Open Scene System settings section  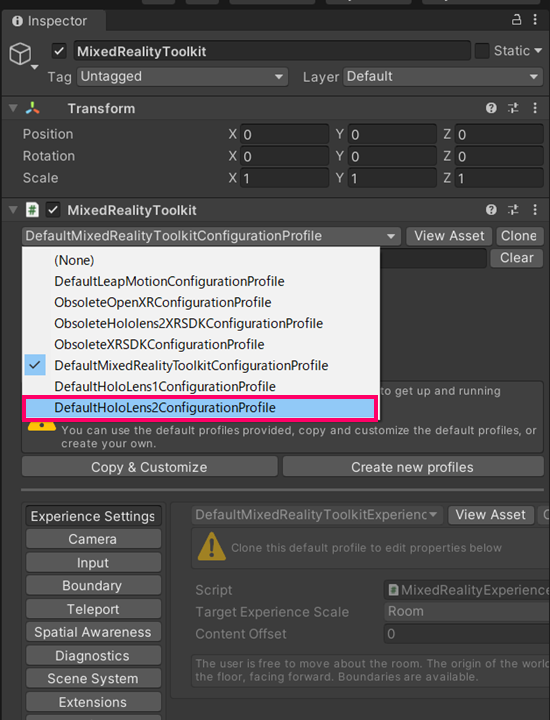[x=93, y=678]
